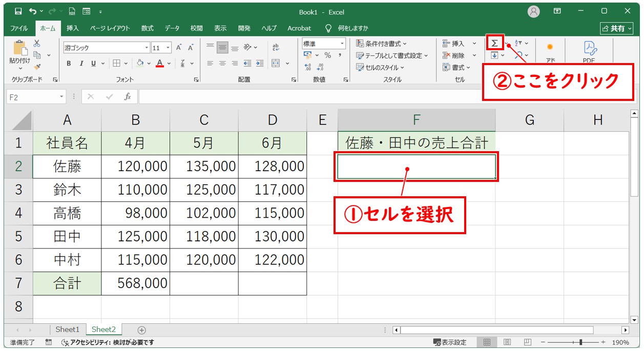Select cell B7 containing 568,000
644x351 pixels.
click(135, 283)
